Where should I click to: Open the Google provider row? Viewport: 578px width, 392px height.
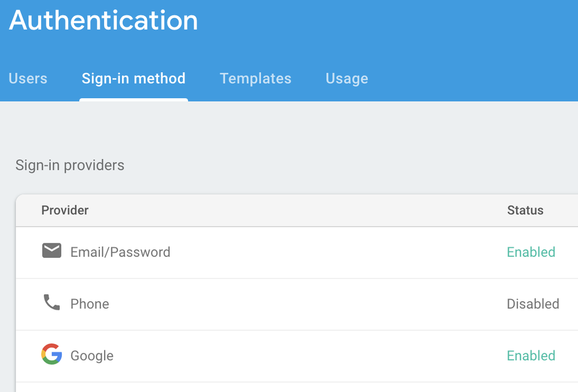tap(297, 356)
